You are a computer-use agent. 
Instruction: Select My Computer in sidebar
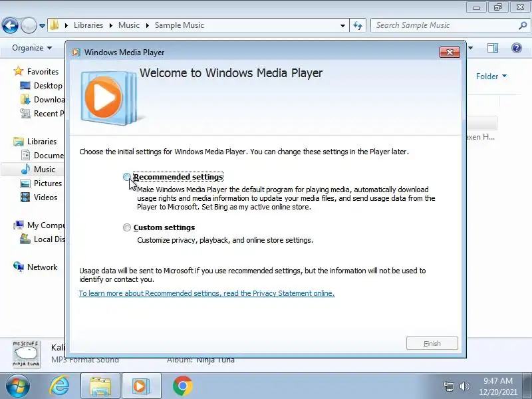point(46,225)
